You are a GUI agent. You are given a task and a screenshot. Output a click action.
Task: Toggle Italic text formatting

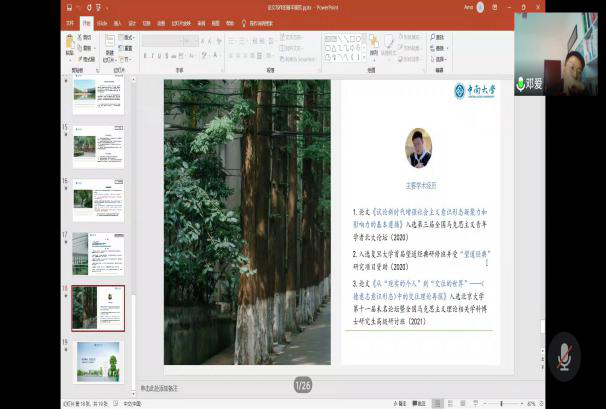click(x=154, y=56)
